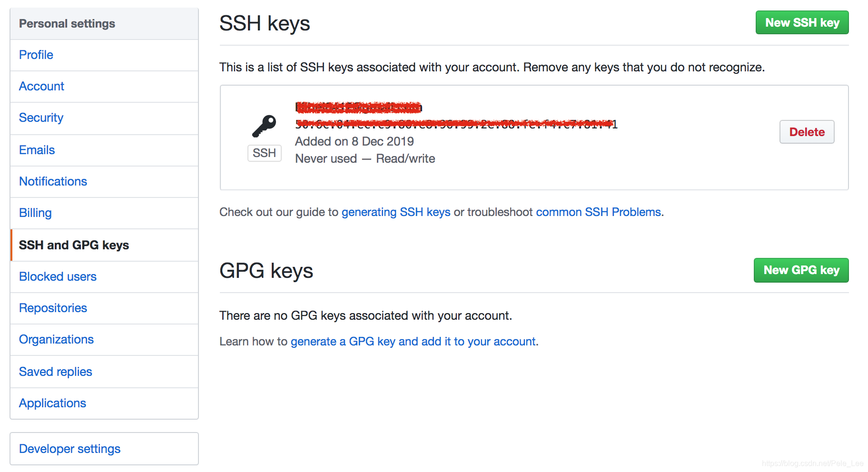Open the Repositories settings page
The height and width of the screenshot is (472, 868).
[53, 308]
